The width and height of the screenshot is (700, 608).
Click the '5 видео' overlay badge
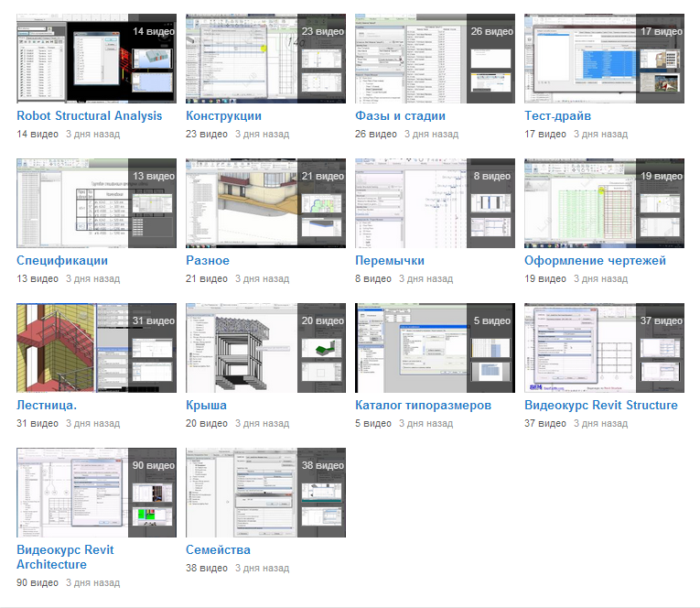point(492,320)
